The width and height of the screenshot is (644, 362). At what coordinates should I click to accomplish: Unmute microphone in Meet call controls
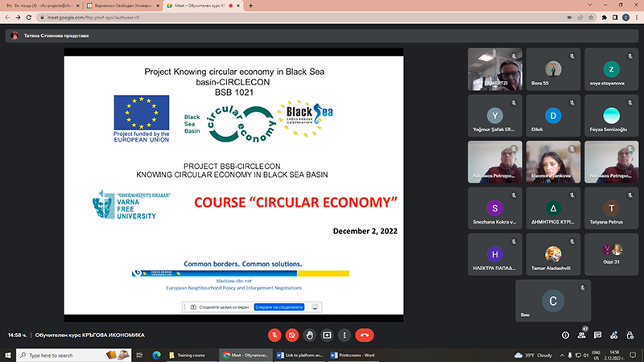tap(275, 335)
